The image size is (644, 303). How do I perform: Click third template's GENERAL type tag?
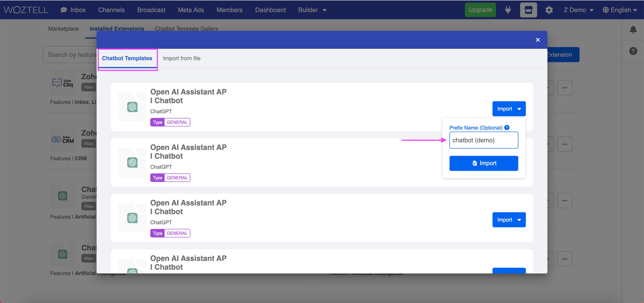point(177,233)
